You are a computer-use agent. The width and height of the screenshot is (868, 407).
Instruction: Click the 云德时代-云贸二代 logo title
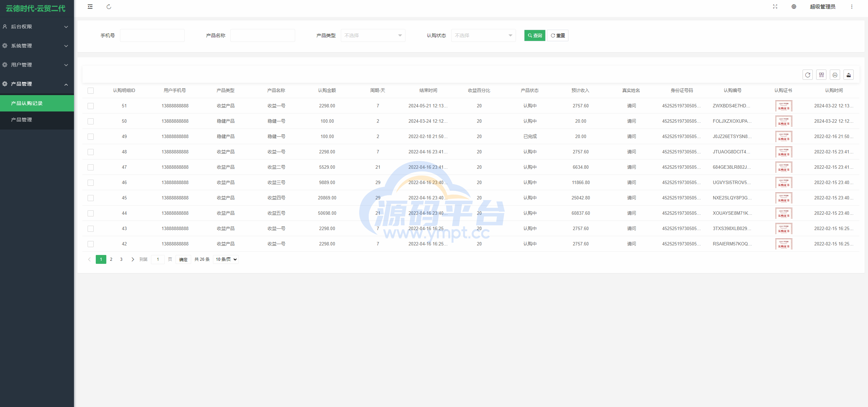pos(35,9)
